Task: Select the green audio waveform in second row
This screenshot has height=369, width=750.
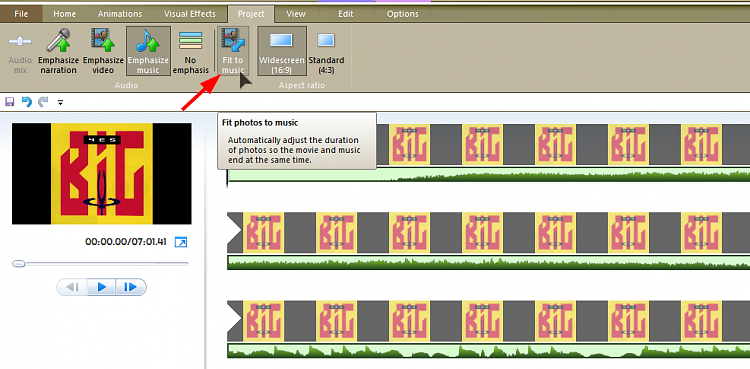Action: click(488, 262)
